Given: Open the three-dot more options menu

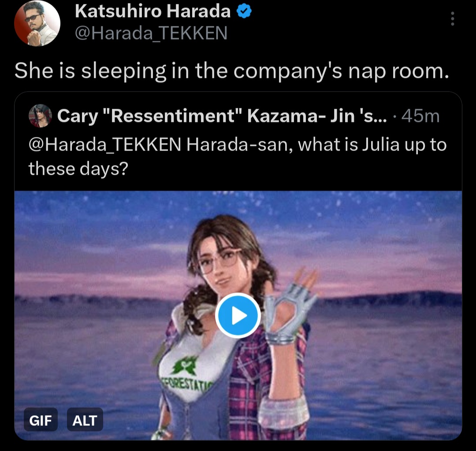Looking at the screenshot, I should (x=452, y=19).
